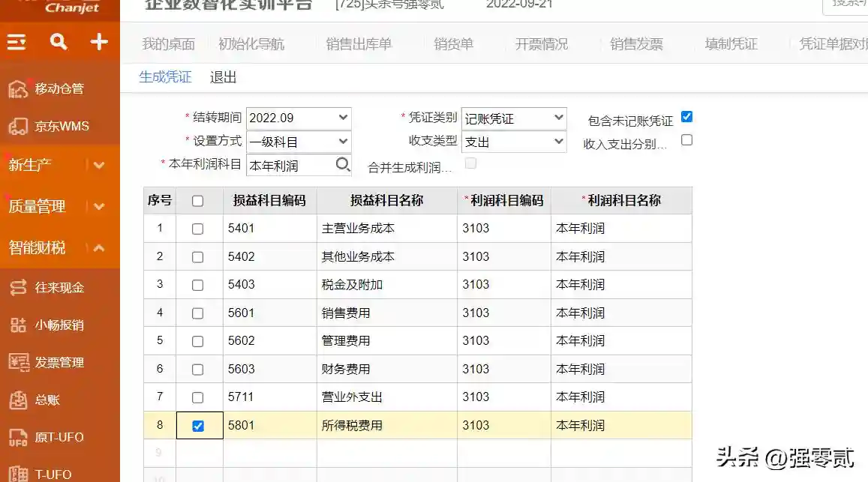Toggle the sidebar menu collapse icon

[x=17, y=42]
